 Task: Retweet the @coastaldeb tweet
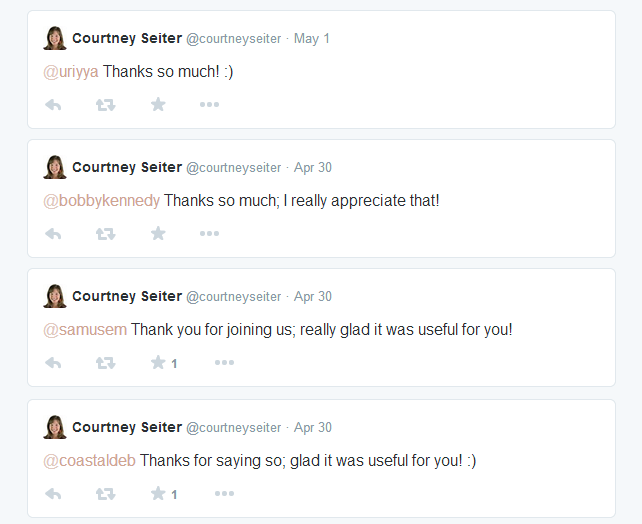point(106,494)
